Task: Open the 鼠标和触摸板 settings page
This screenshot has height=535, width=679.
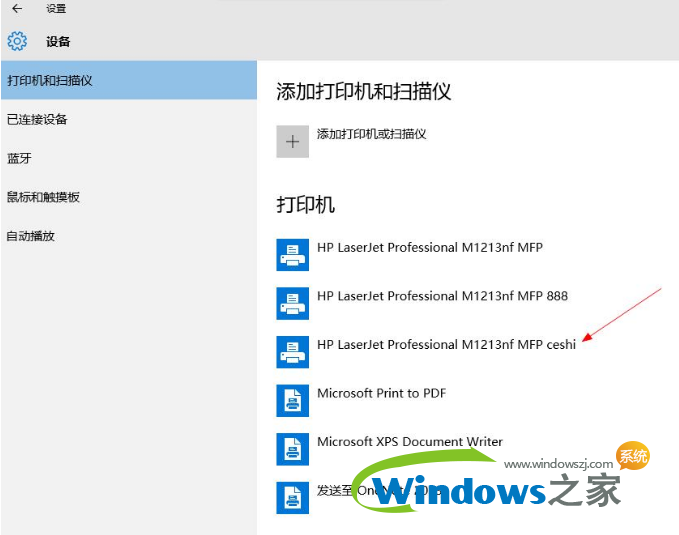Action: [x=129, y=197]
